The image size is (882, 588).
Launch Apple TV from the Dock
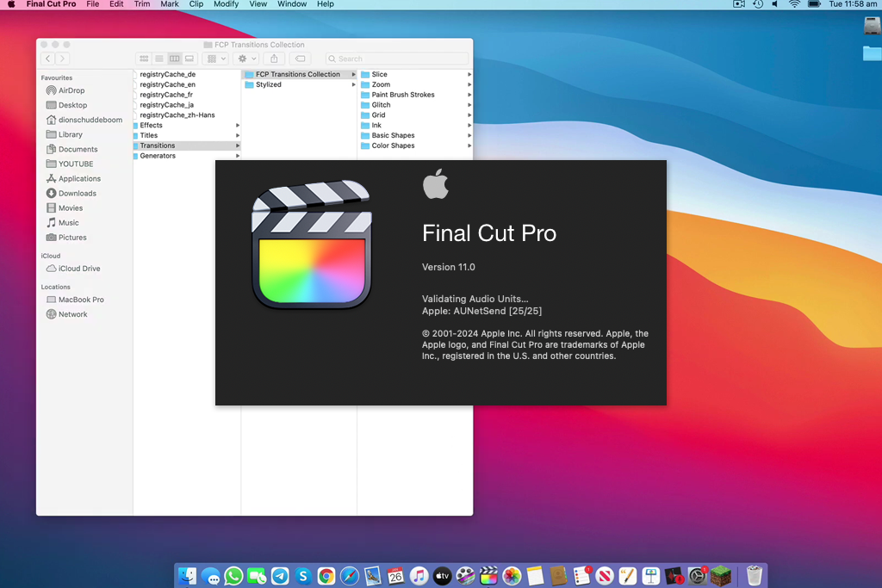442,576
